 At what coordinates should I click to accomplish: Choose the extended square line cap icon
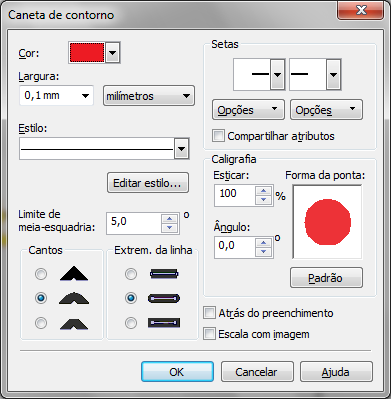tap(164, 323)
